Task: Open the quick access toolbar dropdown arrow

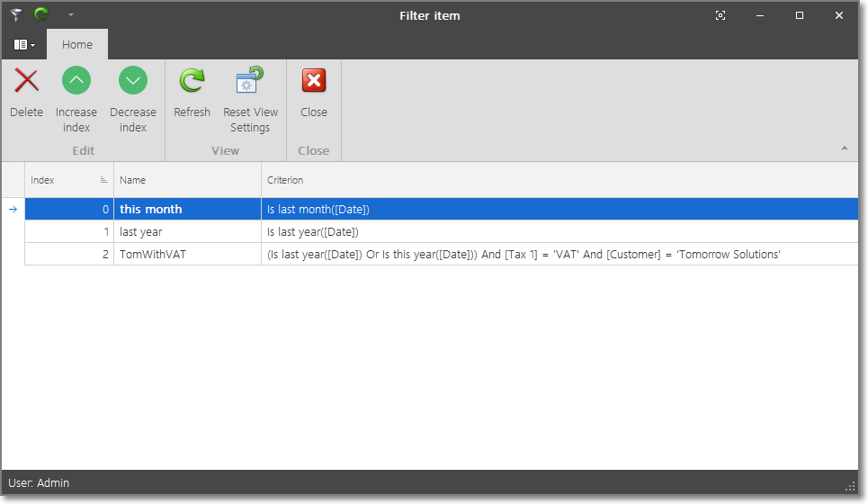Action: 71,15
